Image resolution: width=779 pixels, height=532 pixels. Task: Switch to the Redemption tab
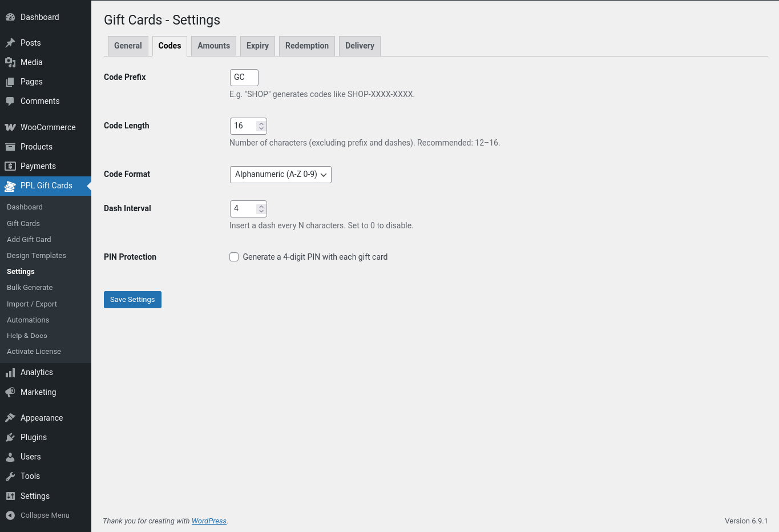point(306,46)
